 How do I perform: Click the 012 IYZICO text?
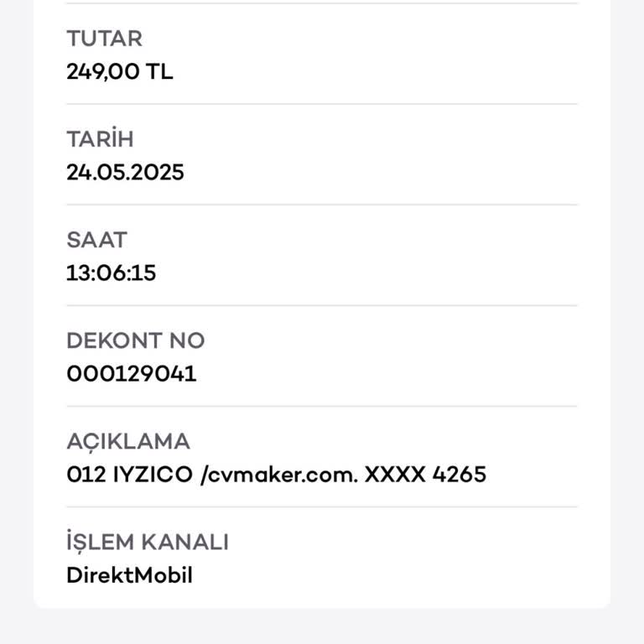(129, 475)
